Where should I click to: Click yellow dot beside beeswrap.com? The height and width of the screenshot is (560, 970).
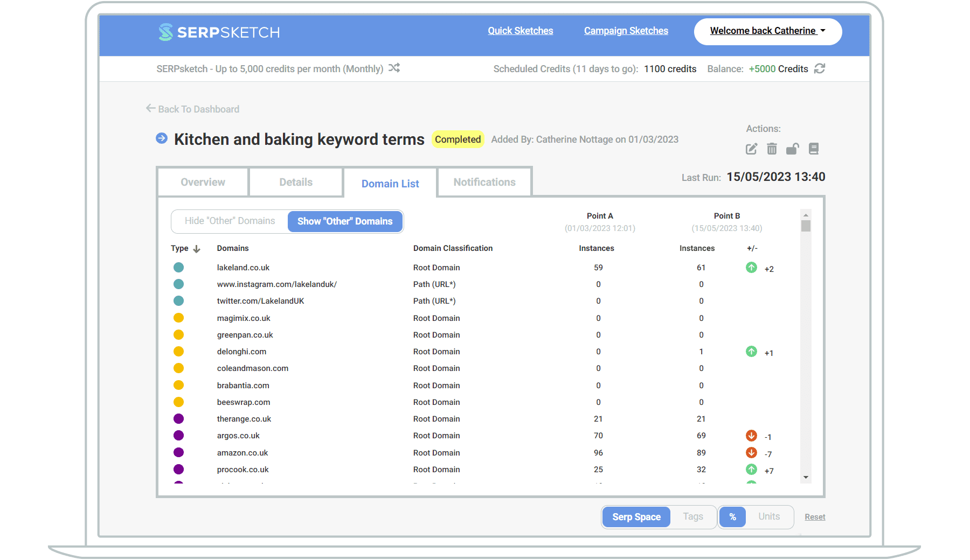(178, 402)
